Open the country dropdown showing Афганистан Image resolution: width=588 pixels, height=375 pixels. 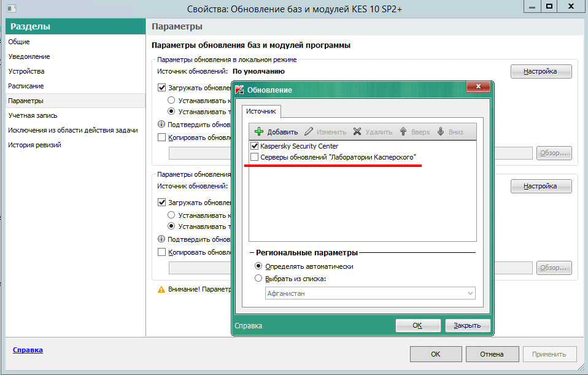click(x=371, y=293)
